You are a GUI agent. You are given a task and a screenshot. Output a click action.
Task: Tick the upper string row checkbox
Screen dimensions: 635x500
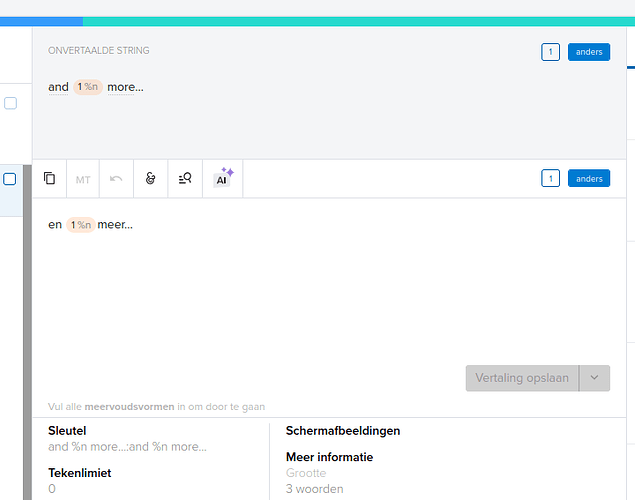tap(10, 103)
